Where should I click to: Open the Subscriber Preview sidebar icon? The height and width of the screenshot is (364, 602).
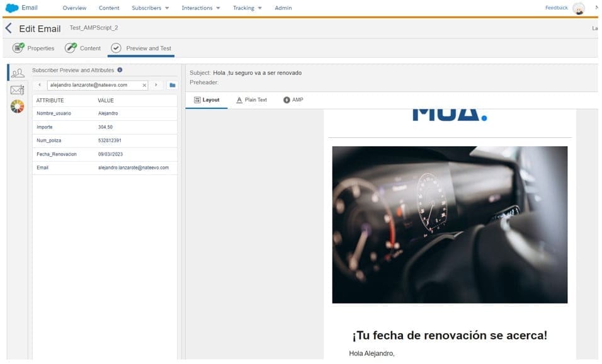point(18,73)
